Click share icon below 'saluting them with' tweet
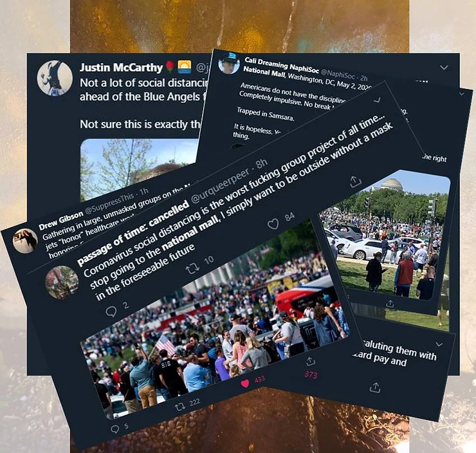Screen dimensions: 476x453 point(375,387)
